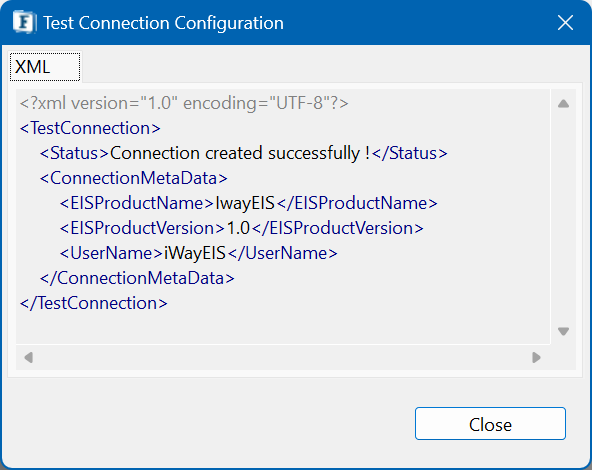Click the xml version declaration line
The image size is (592, 470).
tap(184, 103)
